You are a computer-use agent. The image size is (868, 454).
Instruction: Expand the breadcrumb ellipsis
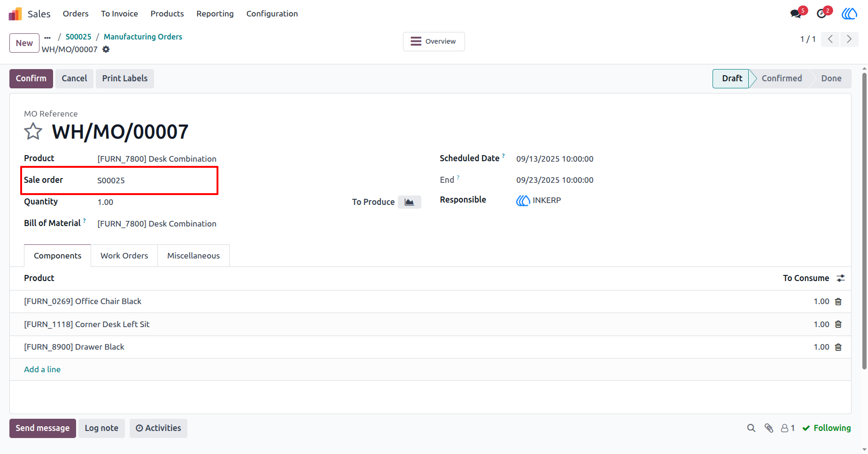tap(47, 37)
